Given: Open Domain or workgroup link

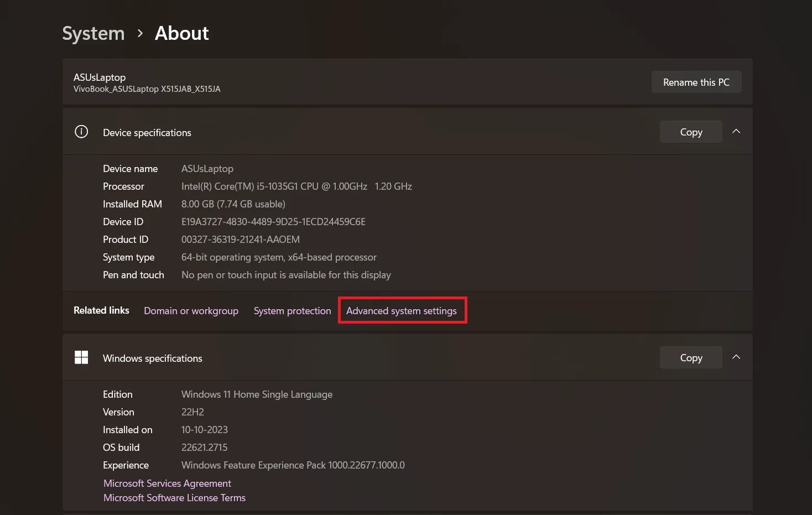Looking at the screenshot, I should tap(191, 311).
